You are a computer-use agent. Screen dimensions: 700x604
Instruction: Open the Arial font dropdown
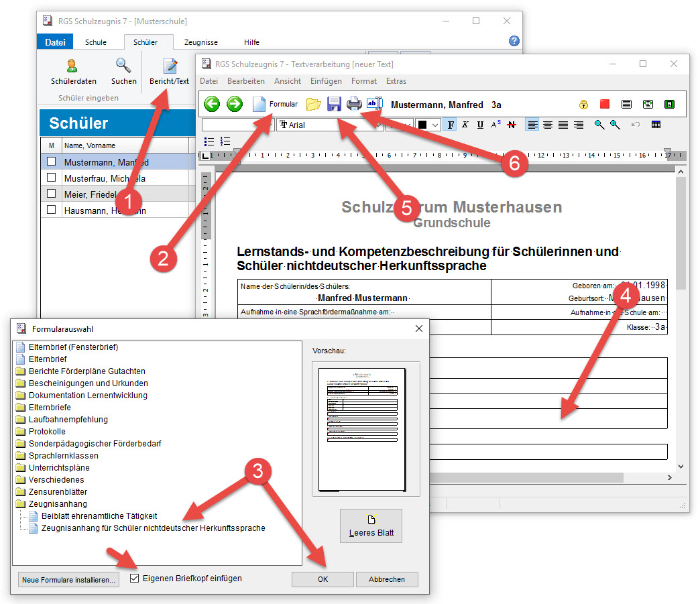coord(331,125)
